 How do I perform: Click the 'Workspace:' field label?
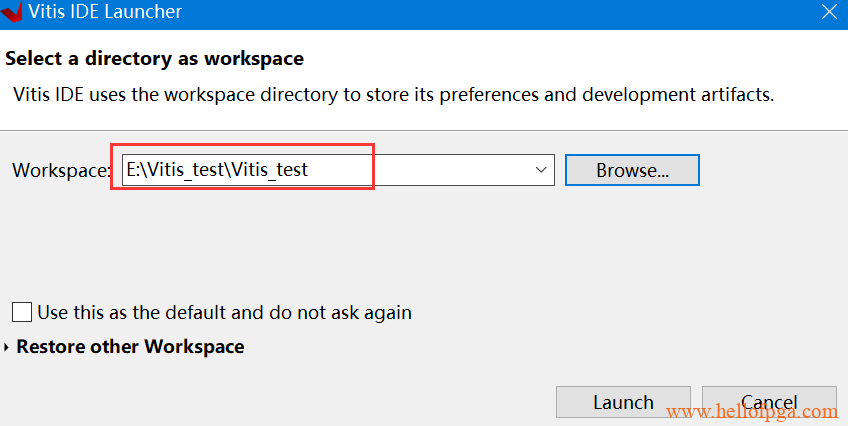tap(61, 170)
